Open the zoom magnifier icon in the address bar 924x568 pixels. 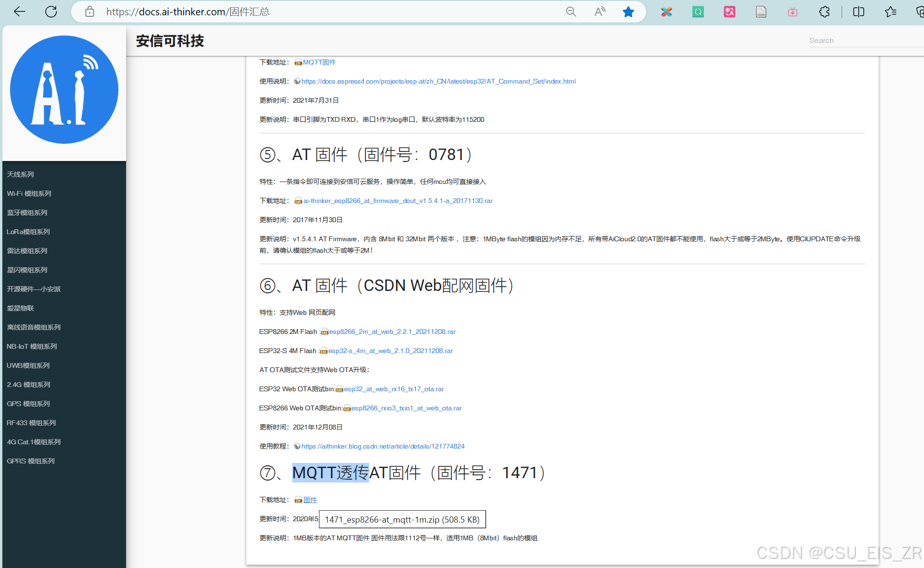tap(571, 11)
